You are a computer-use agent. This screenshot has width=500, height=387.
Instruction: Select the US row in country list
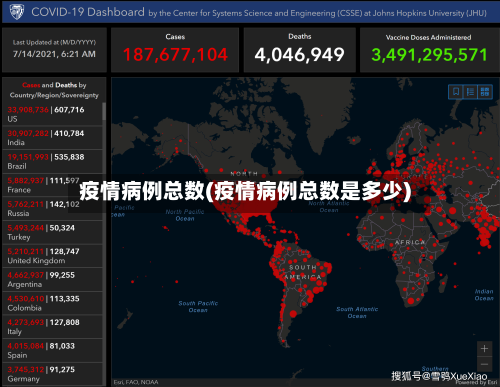(x=52, y=114)
